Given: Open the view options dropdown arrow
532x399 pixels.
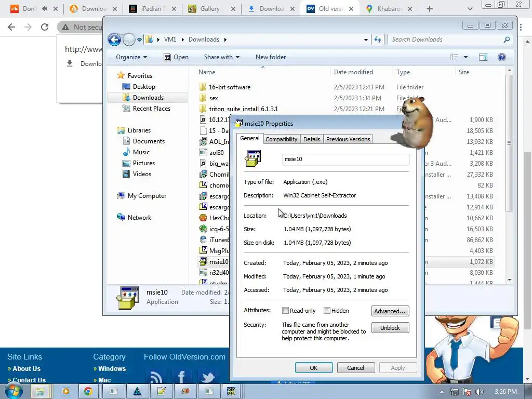Looking at the screenshot, I should coord(465,57).
